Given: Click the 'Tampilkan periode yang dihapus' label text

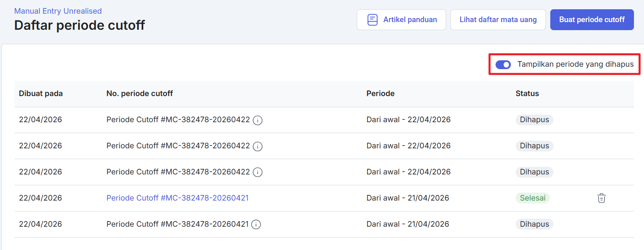Looking at the screenshot, I should (x=575, y=64).
